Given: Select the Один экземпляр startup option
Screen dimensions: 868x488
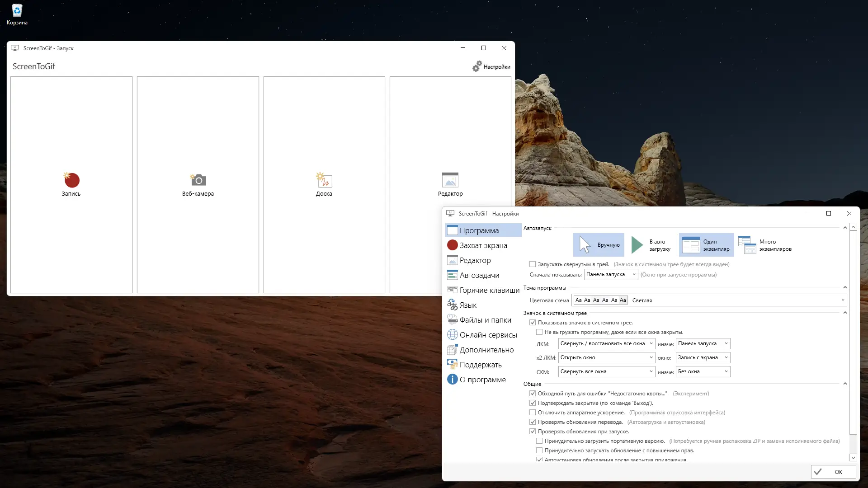Looking at the screenshot, I should click(706, 245).
